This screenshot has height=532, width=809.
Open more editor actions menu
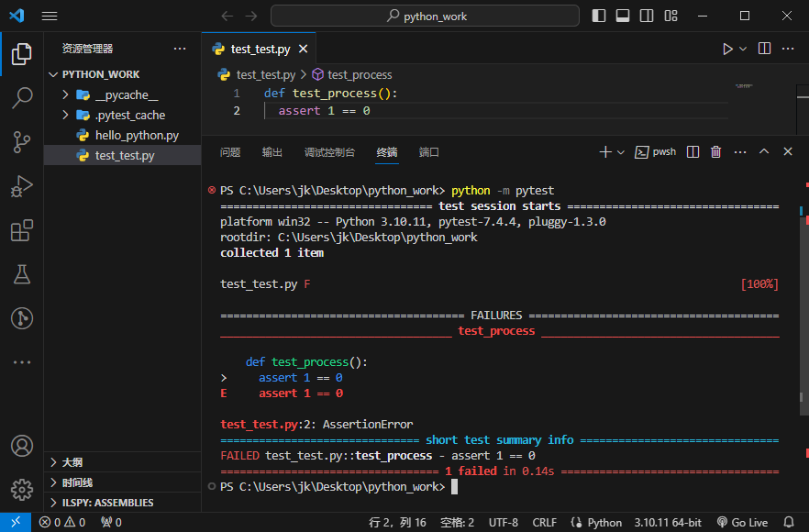pyautogui.click(x=788, y=49)
